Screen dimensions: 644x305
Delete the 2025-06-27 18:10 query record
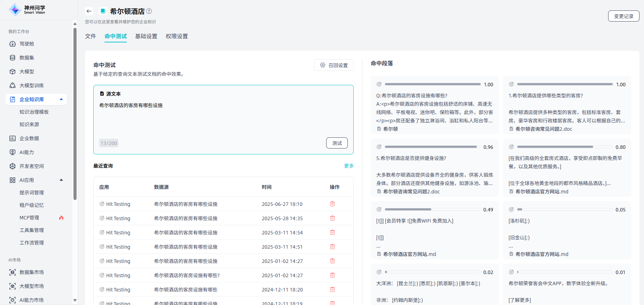pyautogui.click(x=332, y=204)
